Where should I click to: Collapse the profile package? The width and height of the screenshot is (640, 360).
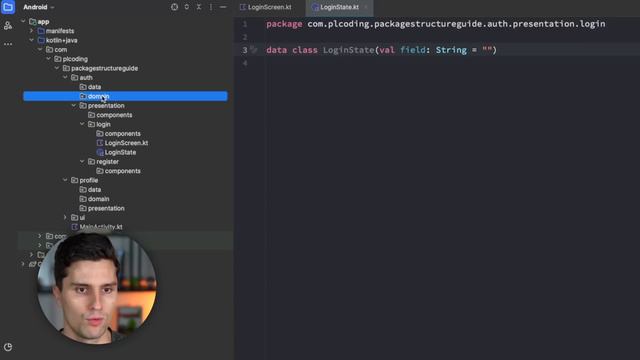point(65,180)
